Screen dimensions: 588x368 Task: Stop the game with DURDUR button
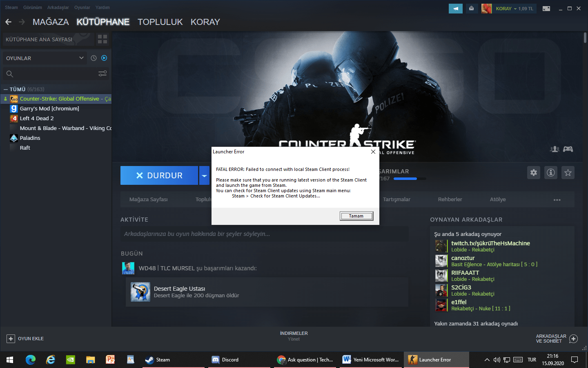click(x=159, y=175)
